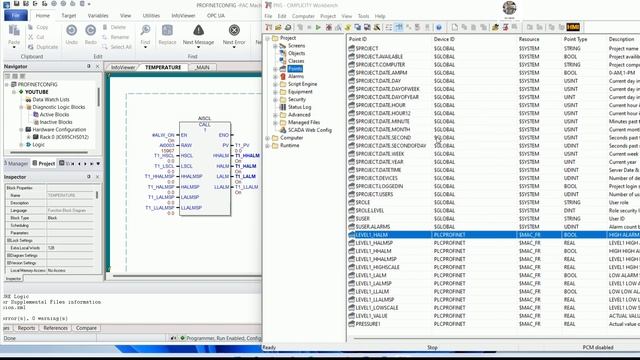Open the Next Error dropdown arrow
Viewport: 640px width, 360px height.
(x=234, y=47)
